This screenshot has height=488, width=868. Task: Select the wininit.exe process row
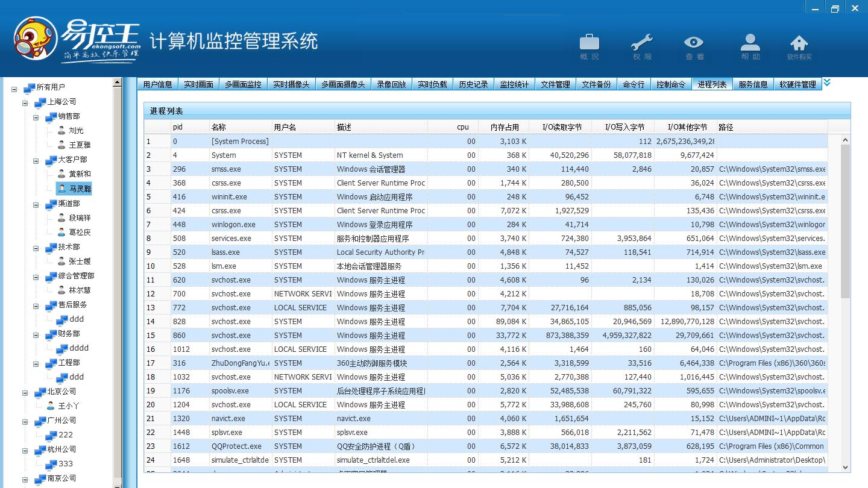tap(486, 197)
